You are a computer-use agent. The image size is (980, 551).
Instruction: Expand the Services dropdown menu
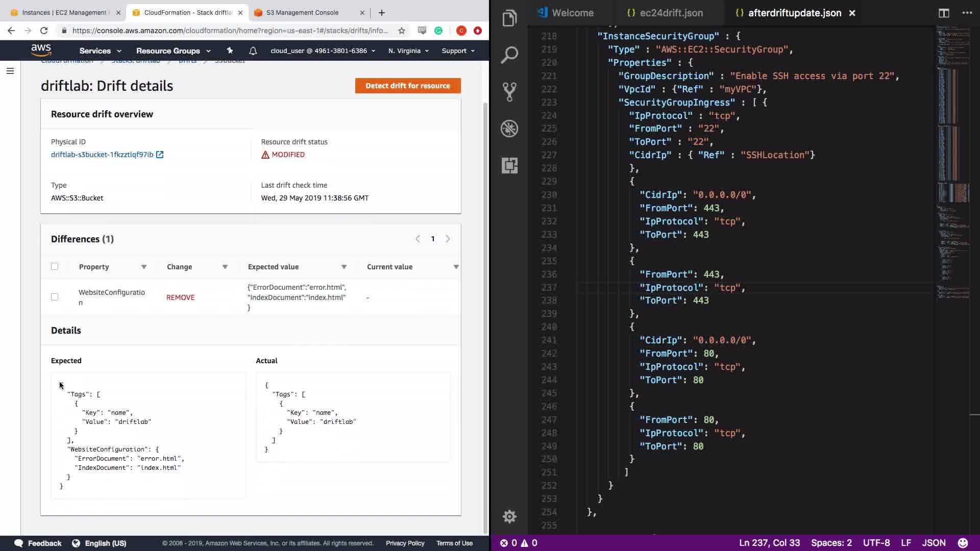point(100,51)
